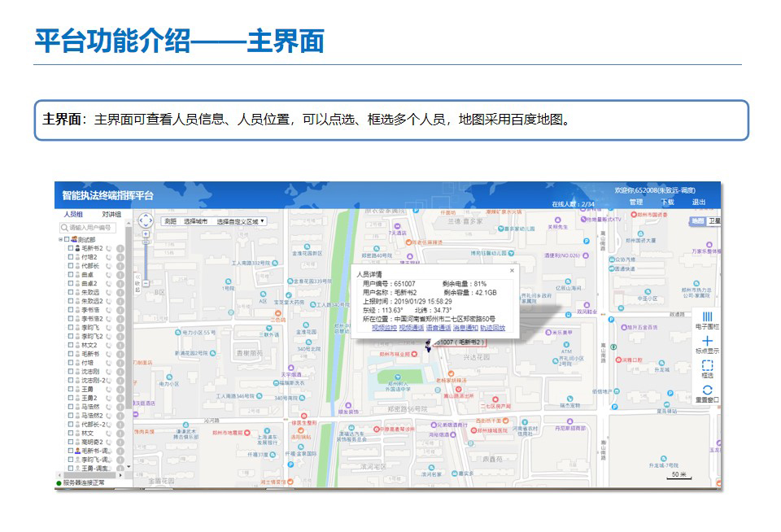Tick the 代部长 user checkbox
781x532 pixels.
click(71, 266)
